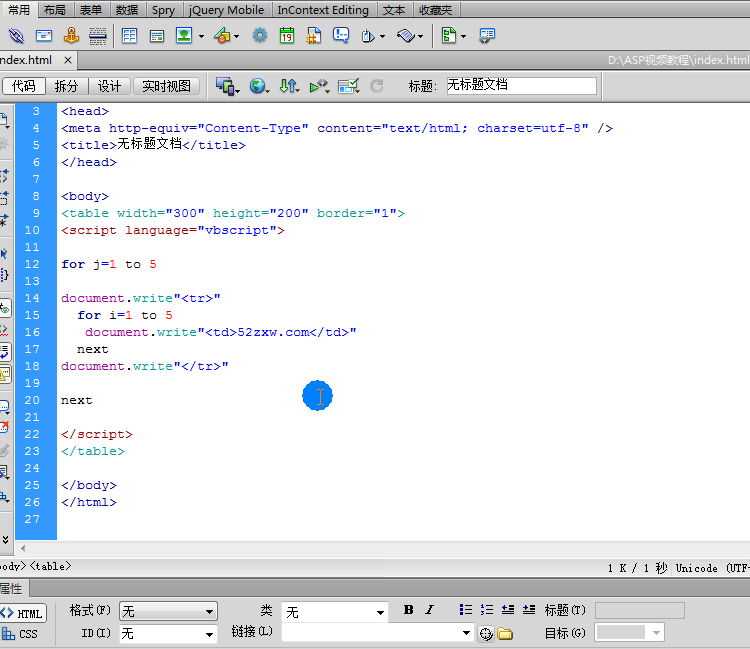This screenshot has width=750, height=649.
Task: Insert a Server-Side Include
Action: (313, 36)
